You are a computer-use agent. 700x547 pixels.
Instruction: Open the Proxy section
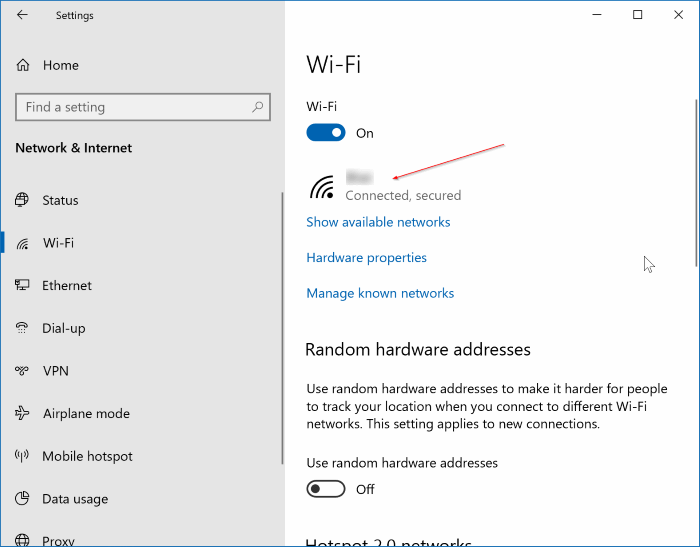(x=58, y=540)
